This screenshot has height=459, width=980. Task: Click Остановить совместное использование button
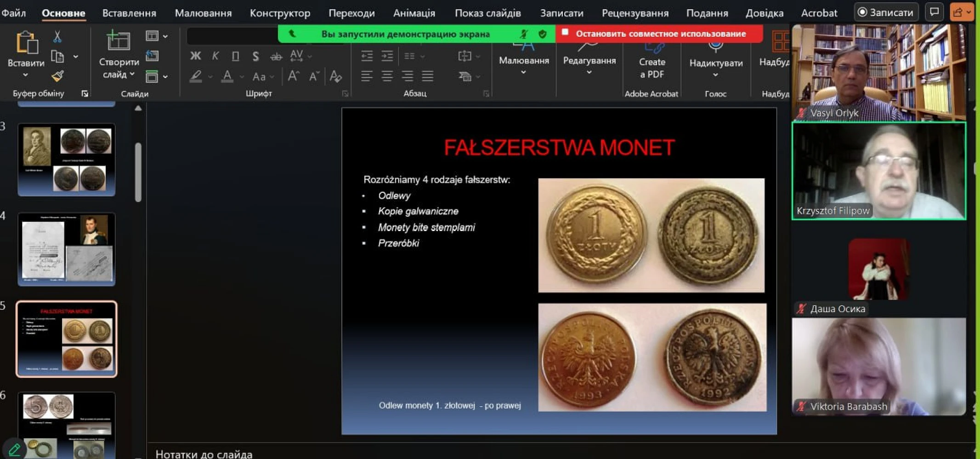660,34
